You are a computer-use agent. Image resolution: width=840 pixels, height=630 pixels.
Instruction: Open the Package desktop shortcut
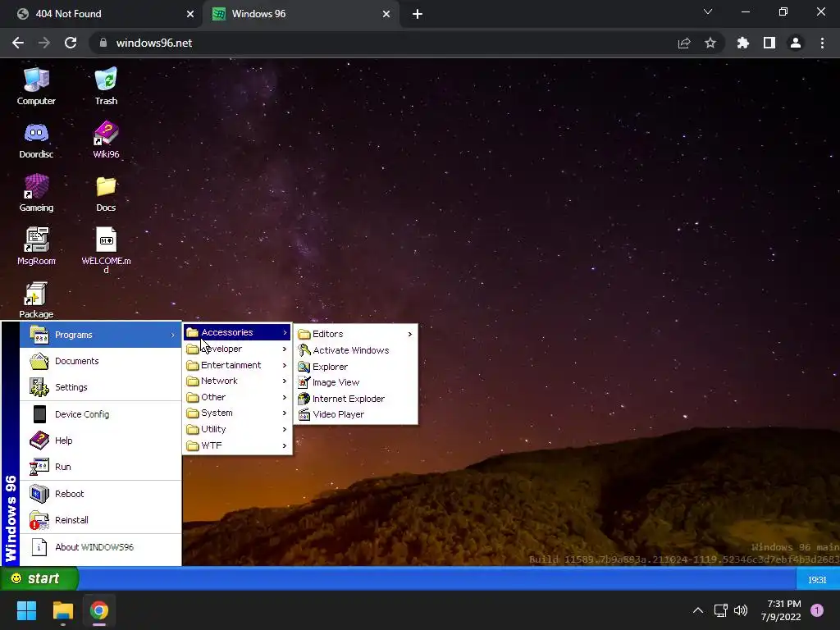pyautogui.click(x=36, y=300)
